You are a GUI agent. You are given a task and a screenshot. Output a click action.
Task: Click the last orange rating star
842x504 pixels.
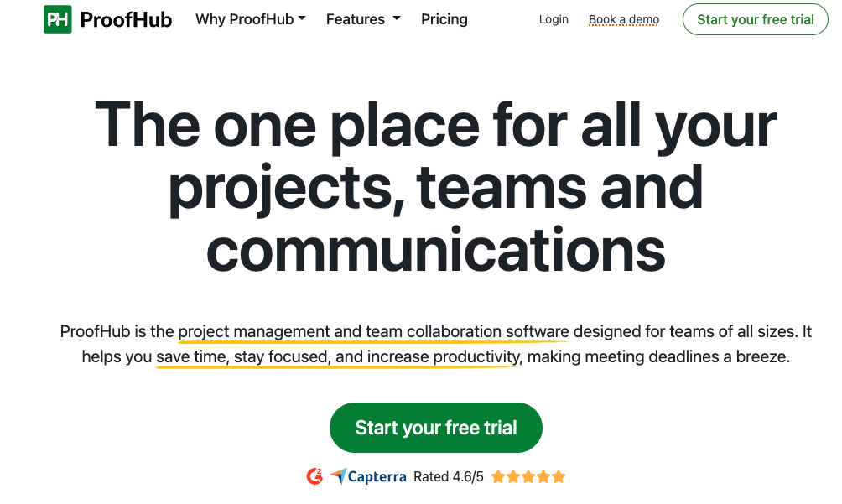click(558, 475)
